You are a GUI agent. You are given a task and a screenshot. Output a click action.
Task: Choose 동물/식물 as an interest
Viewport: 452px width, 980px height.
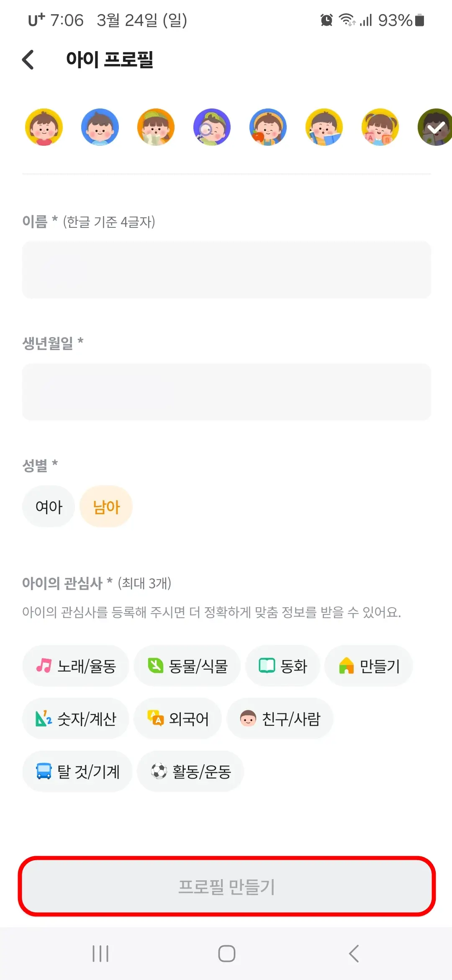click(x=187, y=666)
